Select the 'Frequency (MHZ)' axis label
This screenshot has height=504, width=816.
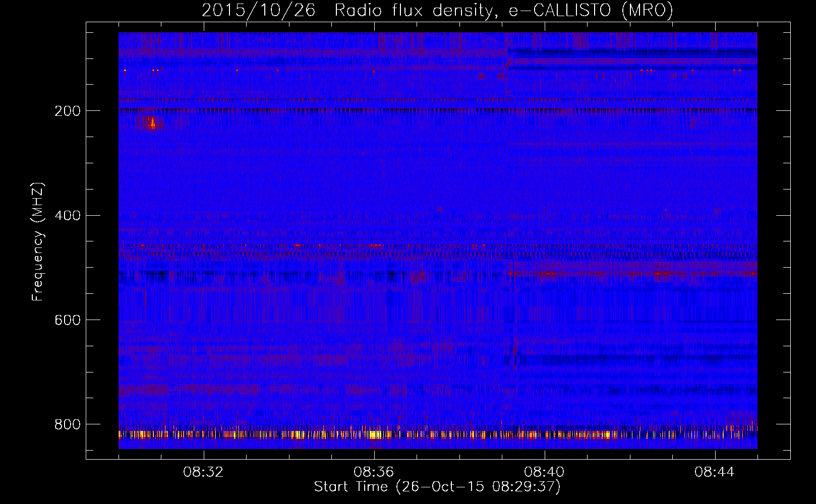pos(38,241)
